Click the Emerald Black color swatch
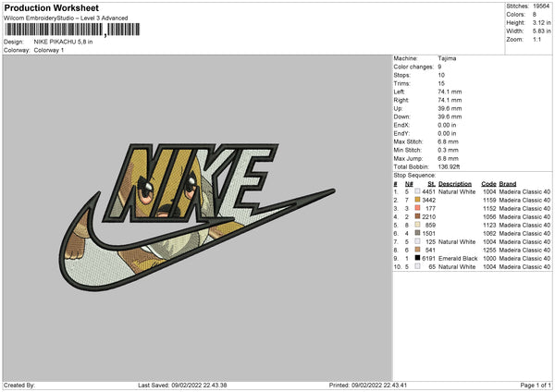Image resolution: width=555 pixels, height=392 pixels. click(417, 258)
